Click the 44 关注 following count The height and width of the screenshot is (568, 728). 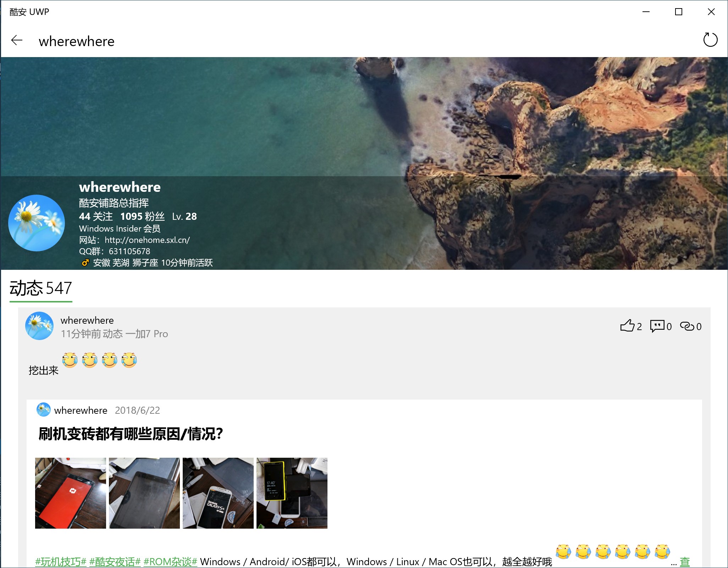(96, 216)
